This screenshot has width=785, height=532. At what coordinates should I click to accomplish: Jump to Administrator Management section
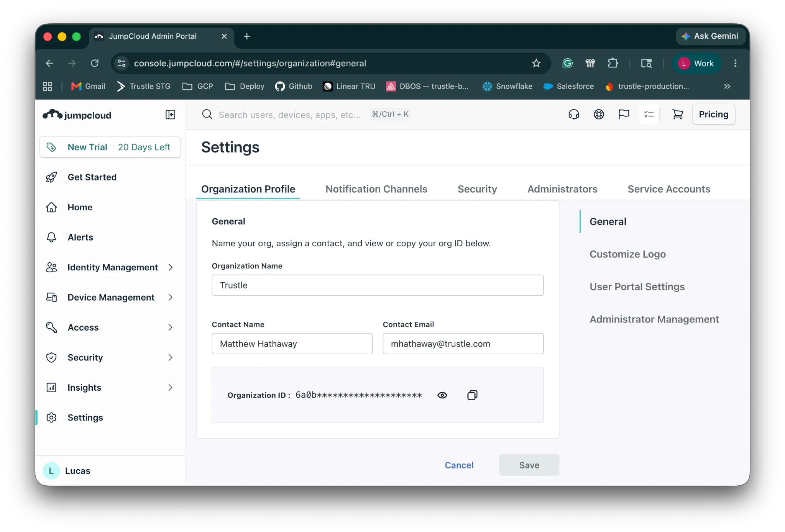pos(654,319)
